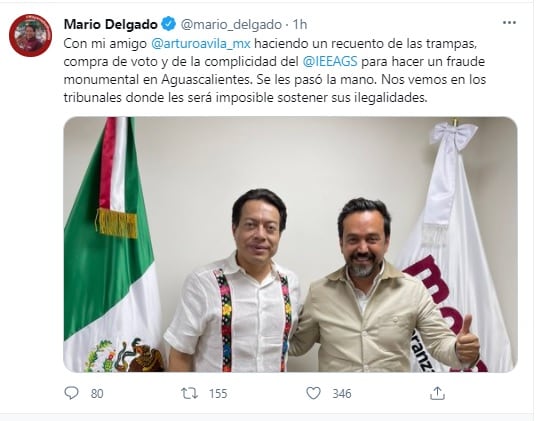Open the three-dot more options menu

[509, 23]
